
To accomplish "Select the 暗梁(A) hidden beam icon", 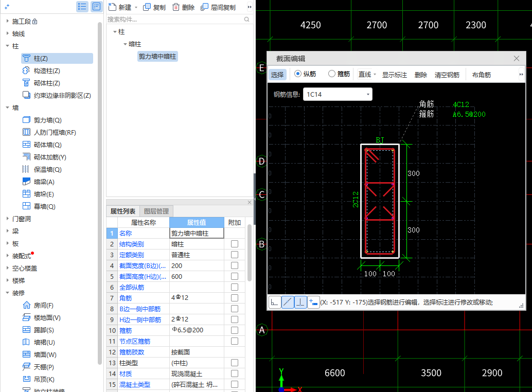I will [26, 182].
